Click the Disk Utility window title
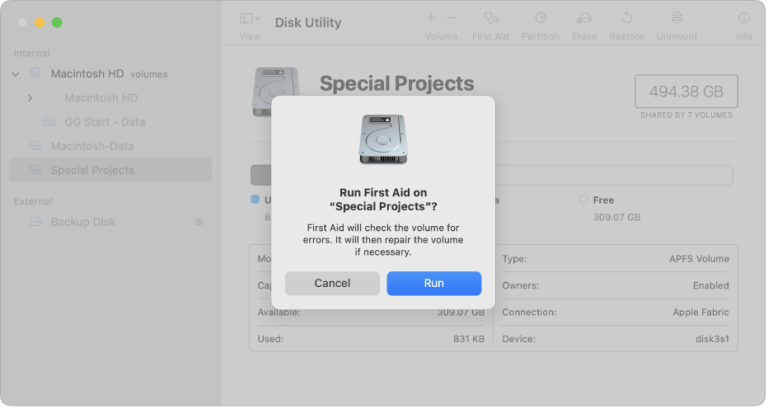The width and height of the screenshot is (768, 409). tap(308, 23)
